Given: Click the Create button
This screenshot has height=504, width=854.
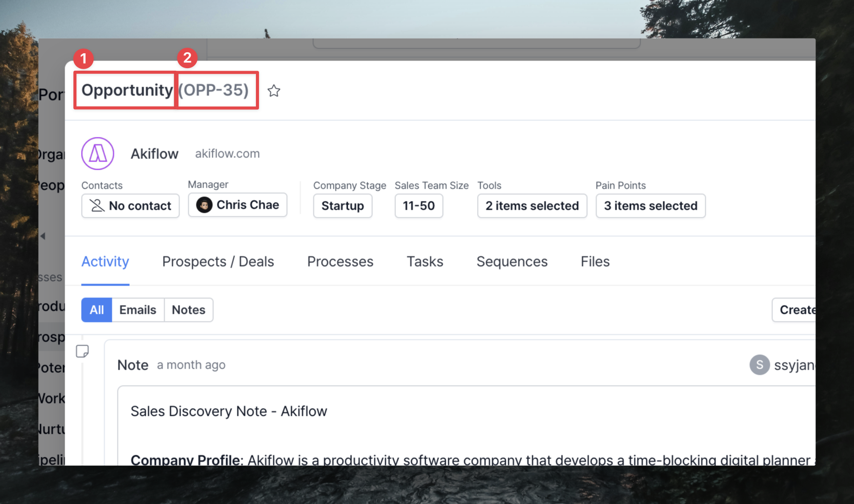Looking at the screenshot, I should point(794,310).
